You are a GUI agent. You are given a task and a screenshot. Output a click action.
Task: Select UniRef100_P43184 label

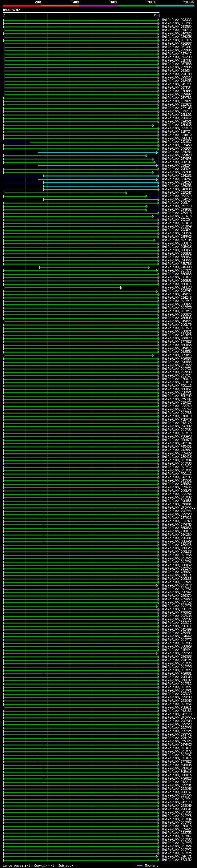tap(177, 443)
